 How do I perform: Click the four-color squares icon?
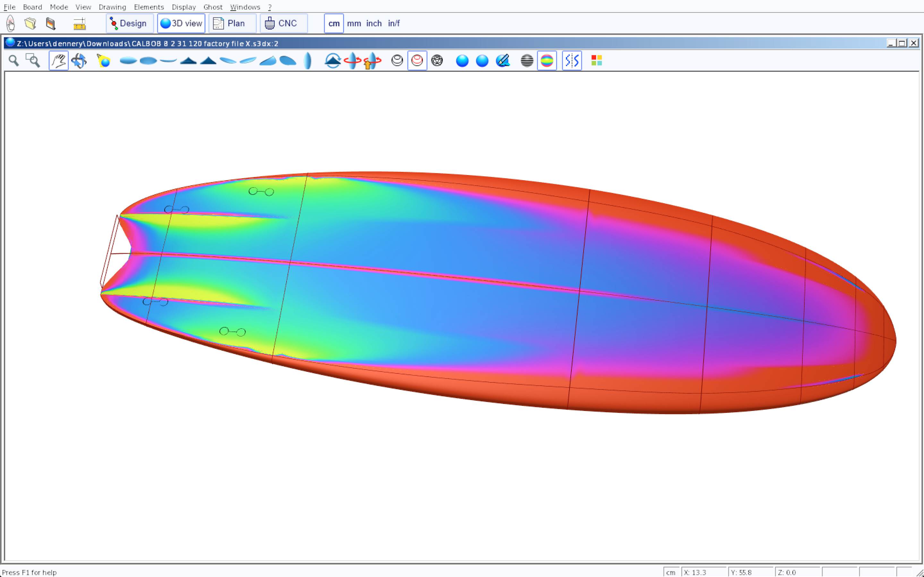pyautogui.click(x=596, y=61)
